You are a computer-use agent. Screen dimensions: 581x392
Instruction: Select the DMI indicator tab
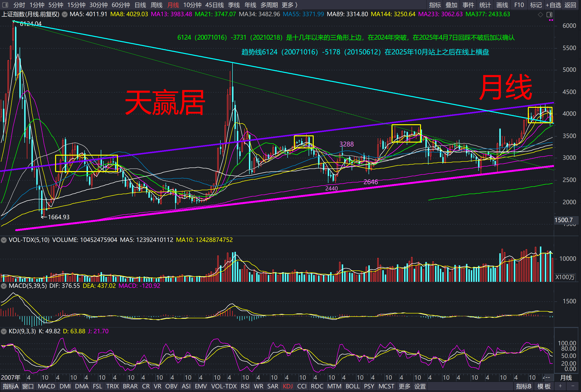click(65, 386)
